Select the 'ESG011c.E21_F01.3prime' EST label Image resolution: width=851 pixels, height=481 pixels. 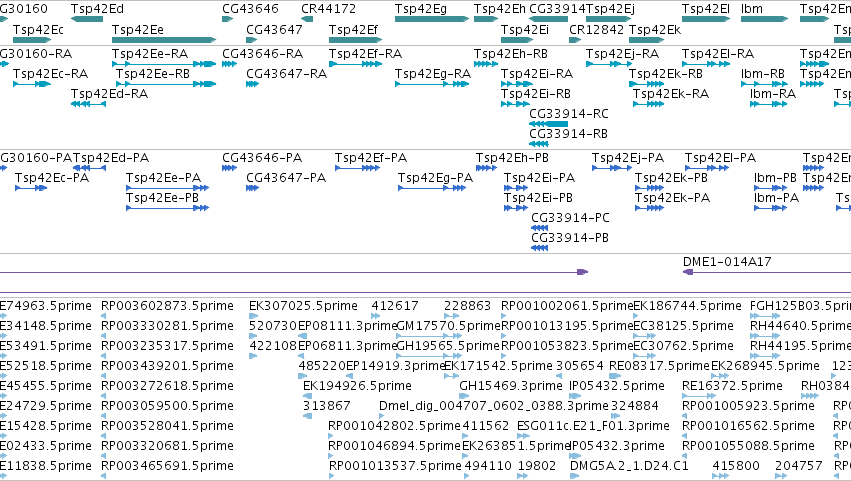coord(593,426)
